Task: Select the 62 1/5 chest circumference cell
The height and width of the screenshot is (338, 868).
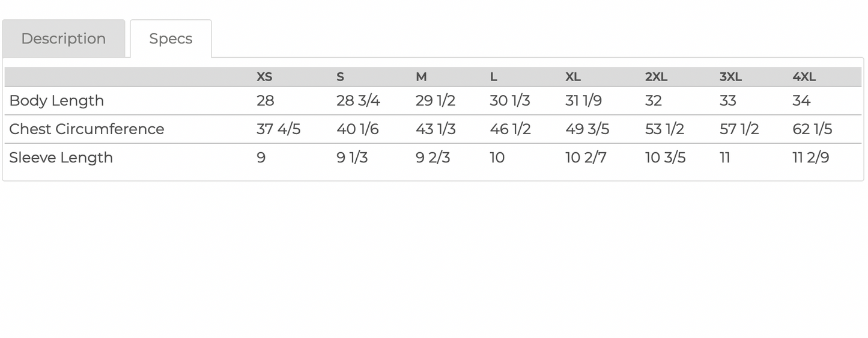Action: click(x=812, y=129)
